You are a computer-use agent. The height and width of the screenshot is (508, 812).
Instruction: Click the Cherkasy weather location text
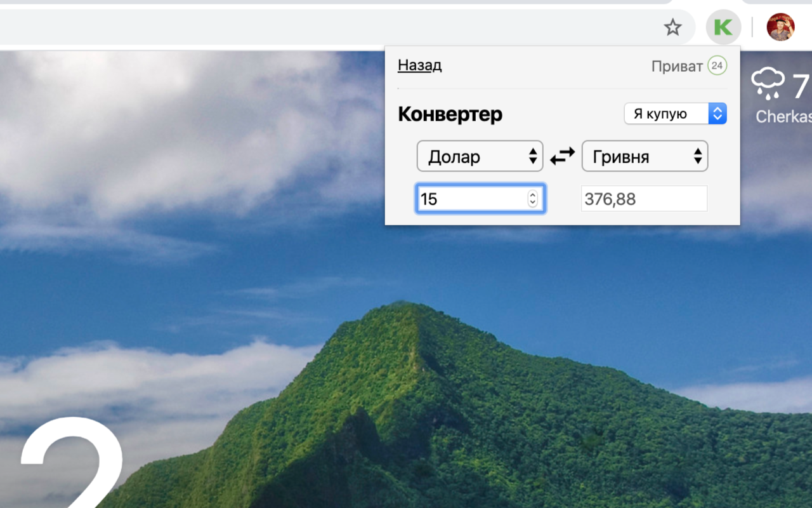783,117
